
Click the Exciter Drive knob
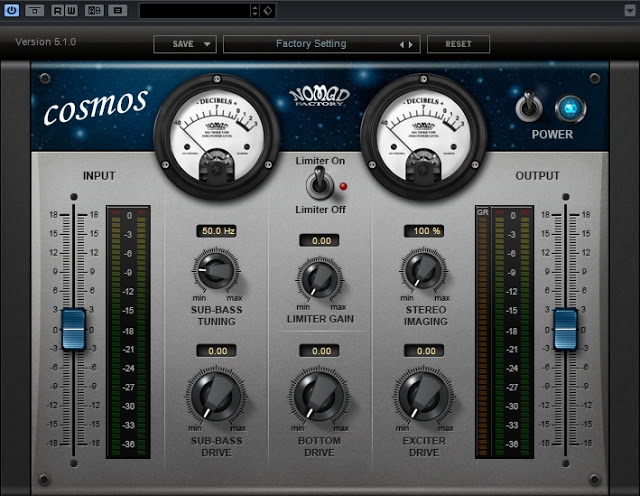coord(423,393)
